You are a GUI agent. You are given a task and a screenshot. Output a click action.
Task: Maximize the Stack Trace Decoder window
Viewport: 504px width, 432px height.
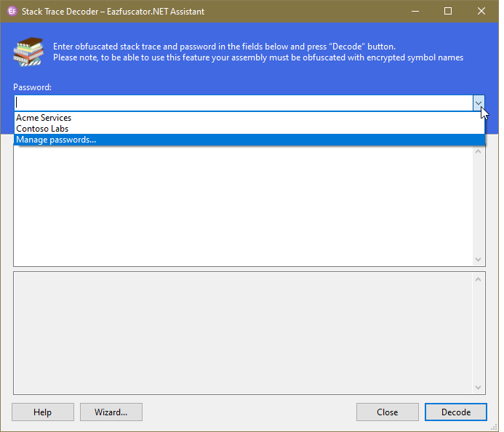448,11
